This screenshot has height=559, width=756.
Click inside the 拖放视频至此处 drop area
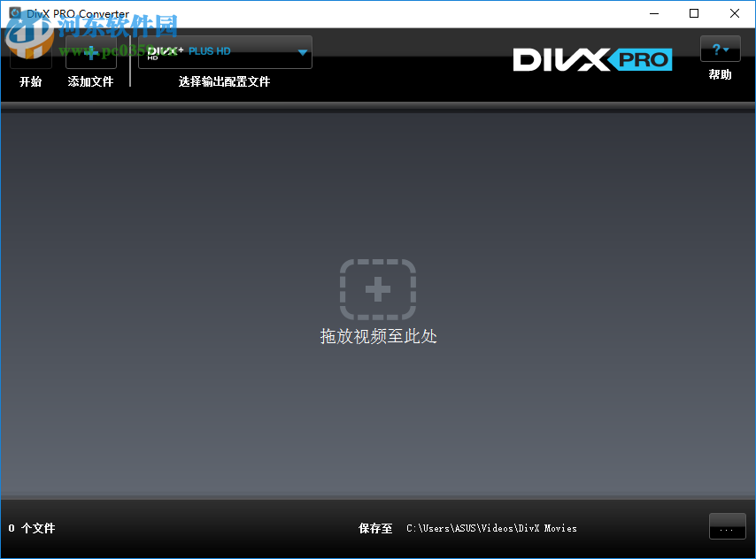[378, 336]
